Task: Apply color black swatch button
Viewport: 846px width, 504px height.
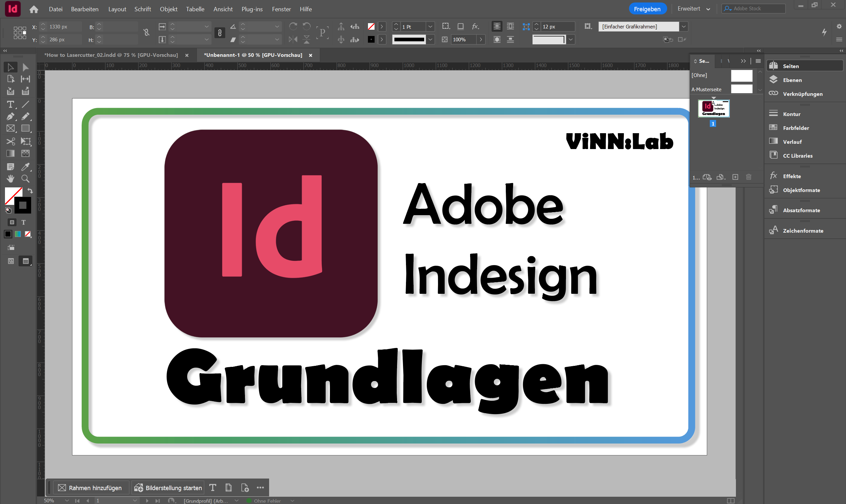Action: [x=8, y=234]
